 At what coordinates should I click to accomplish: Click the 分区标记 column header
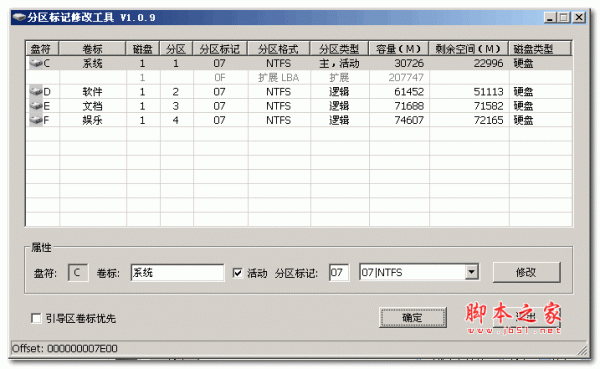[220, 49]
